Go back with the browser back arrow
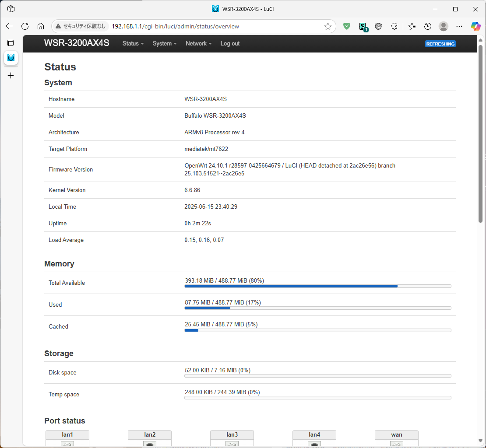Image resolution: width=486 pixels, height=448 pixels. coord(9,26)
